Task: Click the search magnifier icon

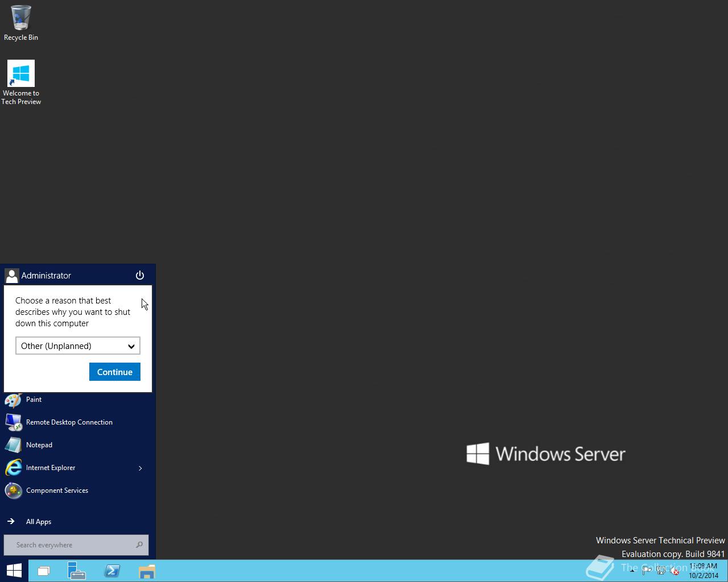Action: pos(139,545)
